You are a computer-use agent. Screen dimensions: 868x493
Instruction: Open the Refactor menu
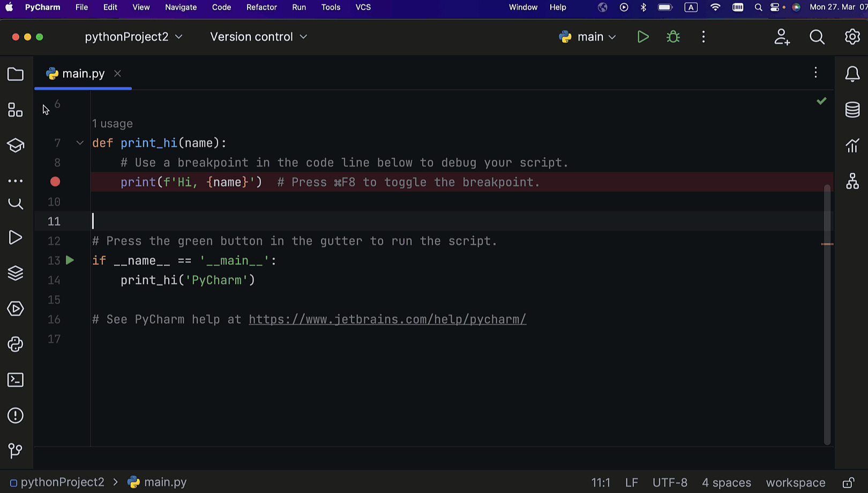click(261, 7)
